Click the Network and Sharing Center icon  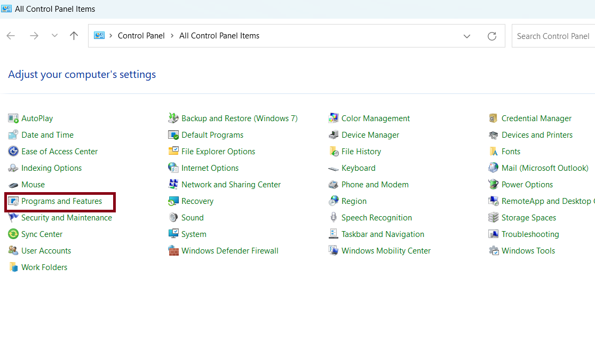point(173,185)
